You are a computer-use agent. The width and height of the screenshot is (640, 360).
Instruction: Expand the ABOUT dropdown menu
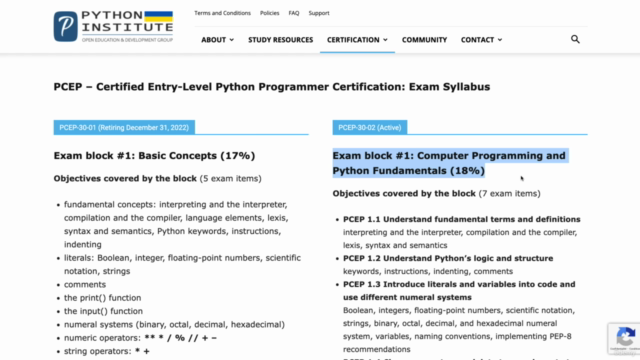218,40
